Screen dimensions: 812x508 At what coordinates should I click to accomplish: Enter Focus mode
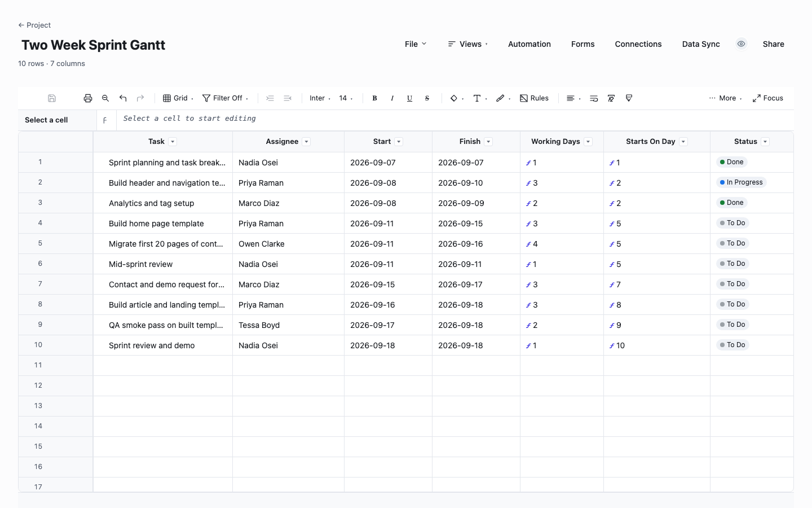pyautogui.click(x=768, y=98)
